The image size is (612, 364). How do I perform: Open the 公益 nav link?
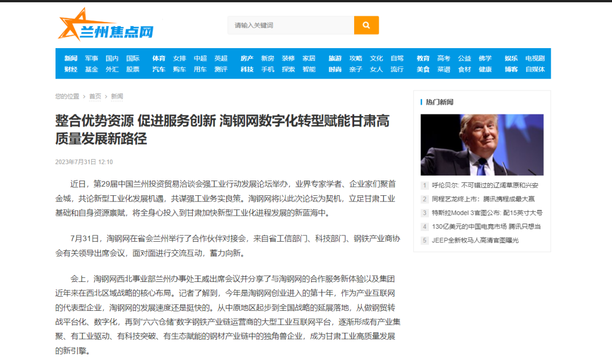click(465, 58)
